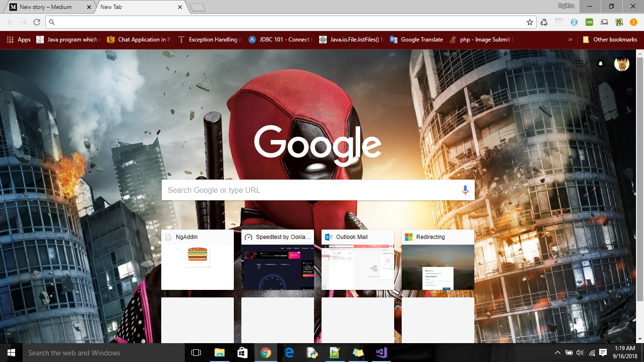The image size is (644, 362).
Task: Click the responsive devices extension icon
Action: coord(604,22)
